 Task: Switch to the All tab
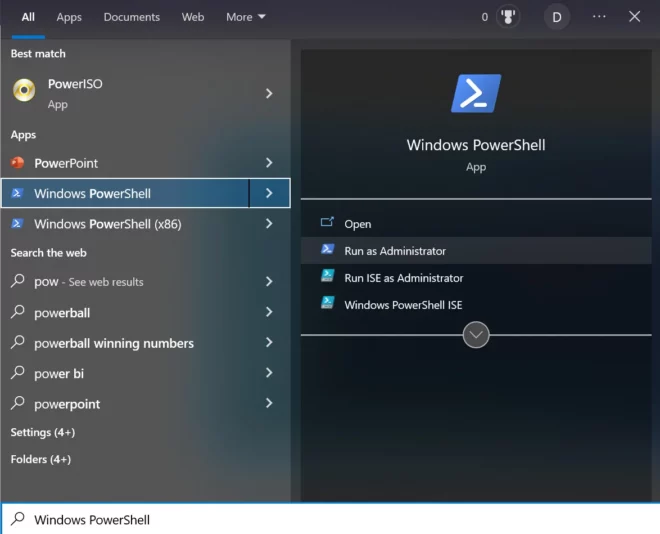(28, 17)
